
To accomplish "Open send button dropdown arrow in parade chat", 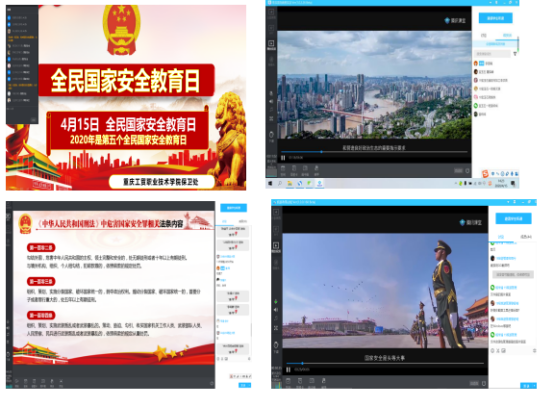I will click(x=534, y=386).
